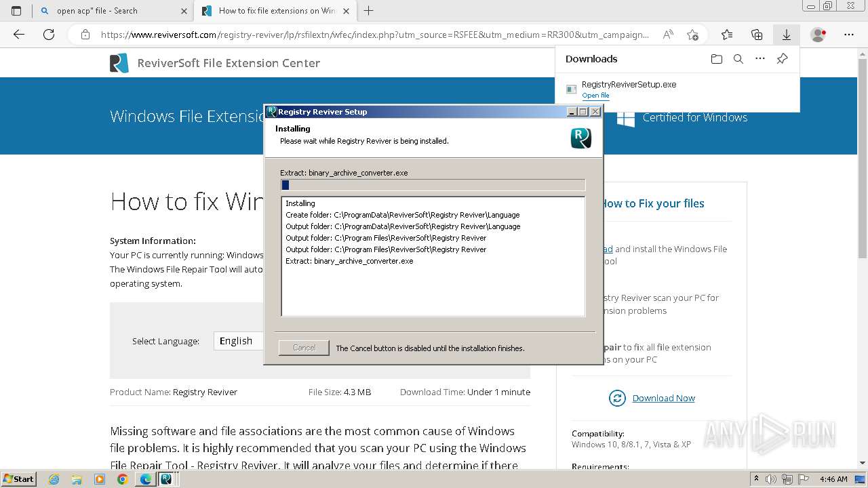Image resolution: width=868 pixels, height=488 pixels.
Task: Open Edge Settings and more menu
Action: point(849,35)
